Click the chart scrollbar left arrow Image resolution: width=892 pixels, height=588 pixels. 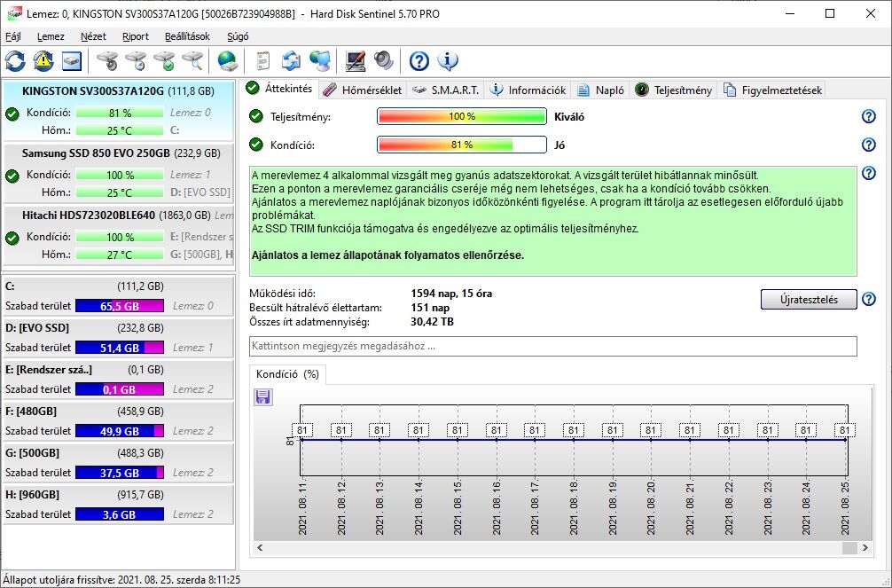(260, 547)
